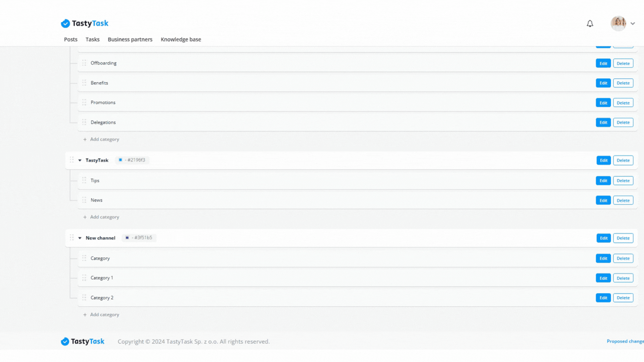Viewport: 644px width, 362px height.
Task: Click the TastyTask logo in footer
Action: pos(83,341)
